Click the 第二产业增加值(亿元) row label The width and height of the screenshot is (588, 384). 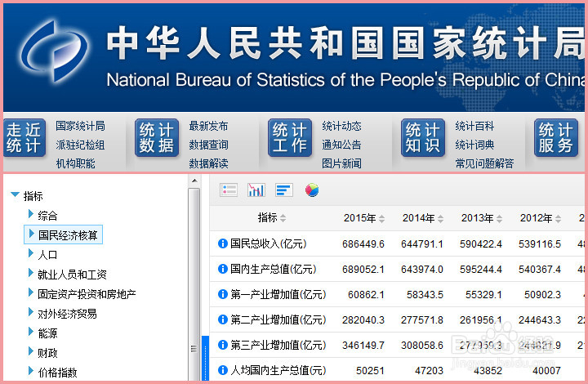tap(278, 320)
